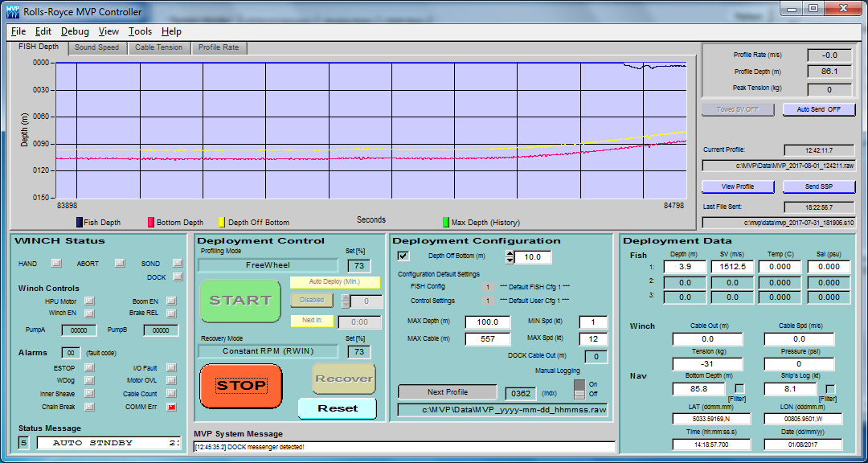The width and height of the screenshot is (868, 463).
Task: Open the Constant RPM recovery mode selector
Action: pyautogui.click(x=268, y=351)
